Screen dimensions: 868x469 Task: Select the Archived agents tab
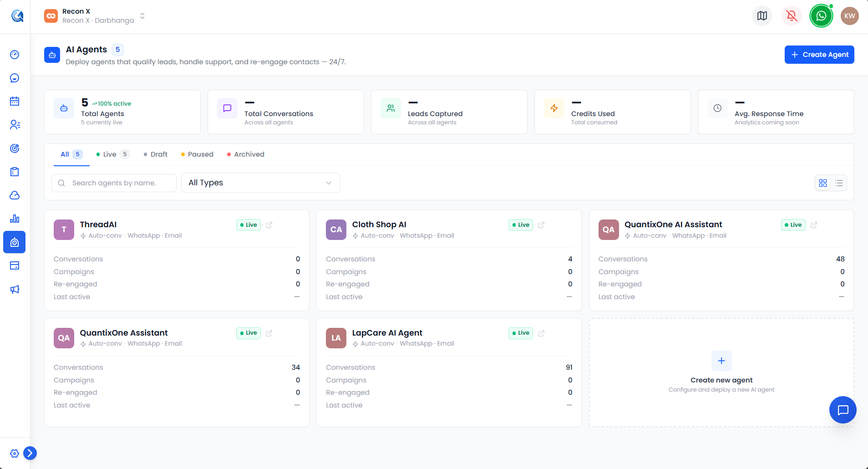click(x=246, y=154)
